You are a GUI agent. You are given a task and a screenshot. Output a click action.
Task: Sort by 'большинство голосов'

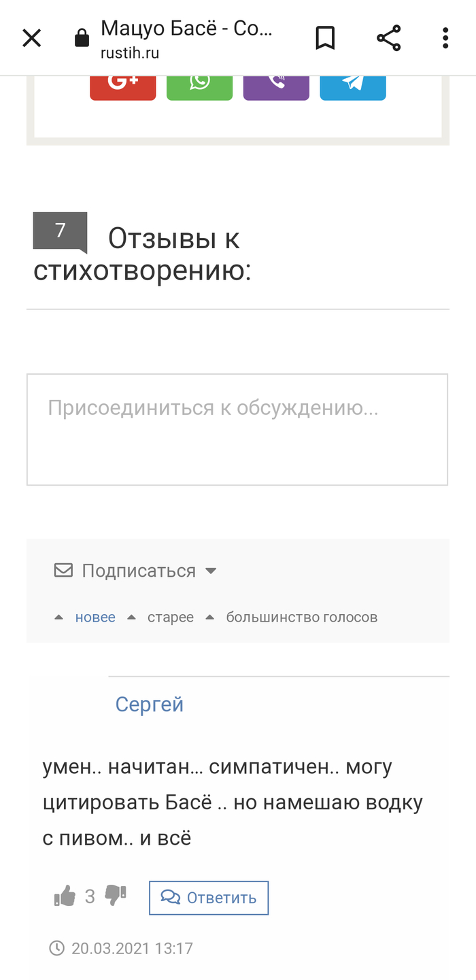pyautogui.click(x=301, y=618)
